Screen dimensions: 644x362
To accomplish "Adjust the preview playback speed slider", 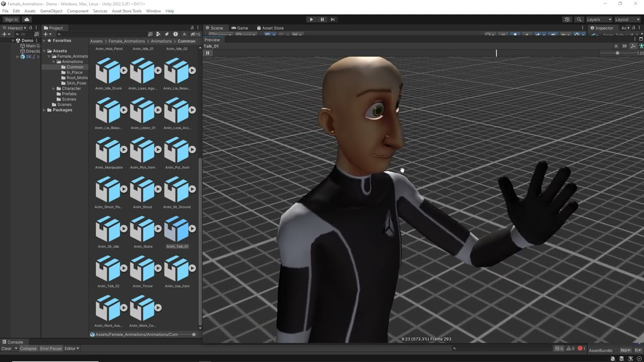I will (x=617, y=53).
